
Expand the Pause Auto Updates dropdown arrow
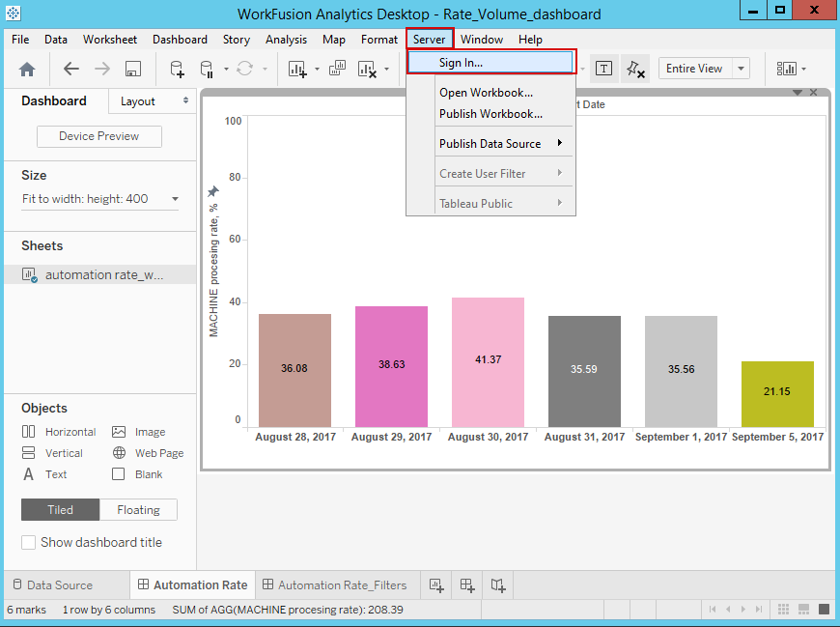pos(226,70)
